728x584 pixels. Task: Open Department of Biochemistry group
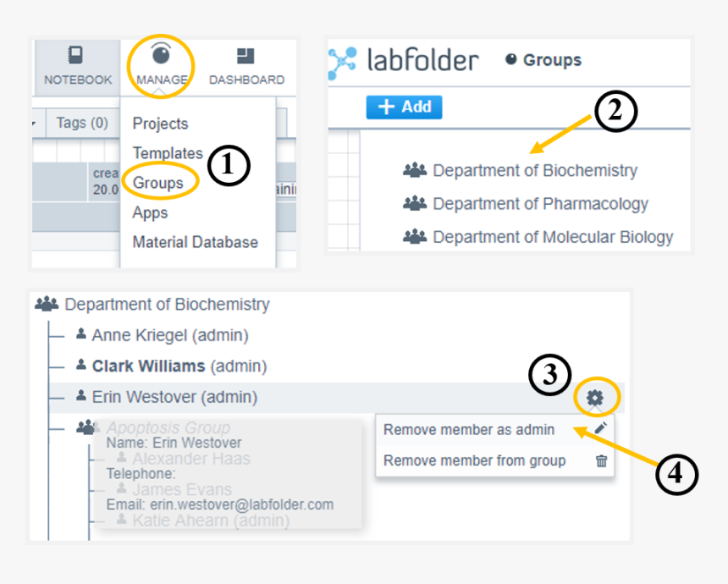coord(534,170)
